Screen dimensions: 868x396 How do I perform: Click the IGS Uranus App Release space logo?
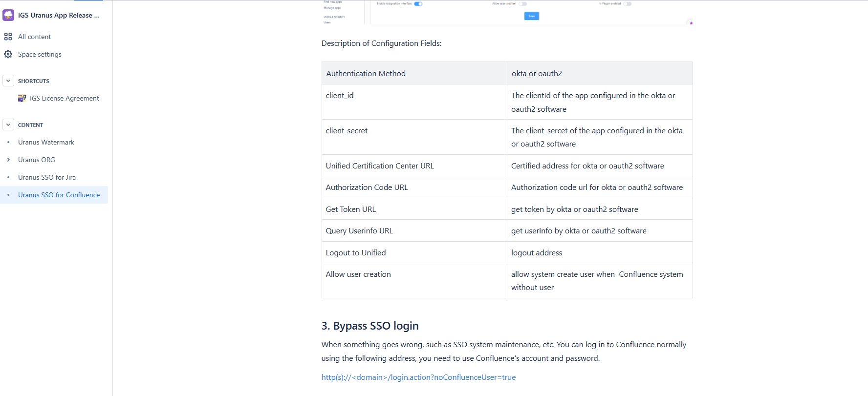pos(8,15)
